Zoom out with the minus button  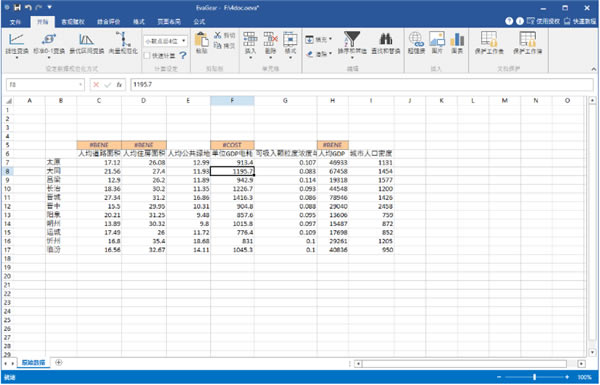(x=499, y=377)
